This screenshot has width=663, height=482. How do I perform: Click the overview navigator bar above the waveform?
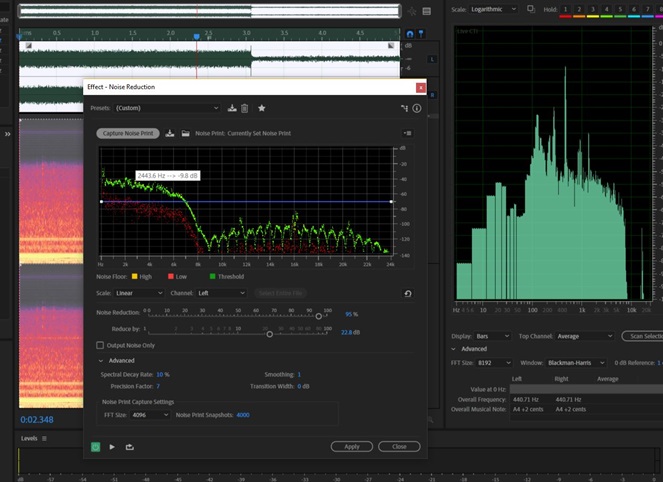pos(209,11)
